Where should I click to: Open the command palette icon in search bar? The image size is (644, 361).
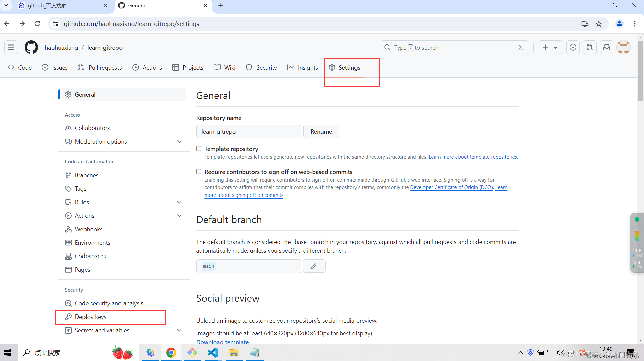[x=521, y=47]
